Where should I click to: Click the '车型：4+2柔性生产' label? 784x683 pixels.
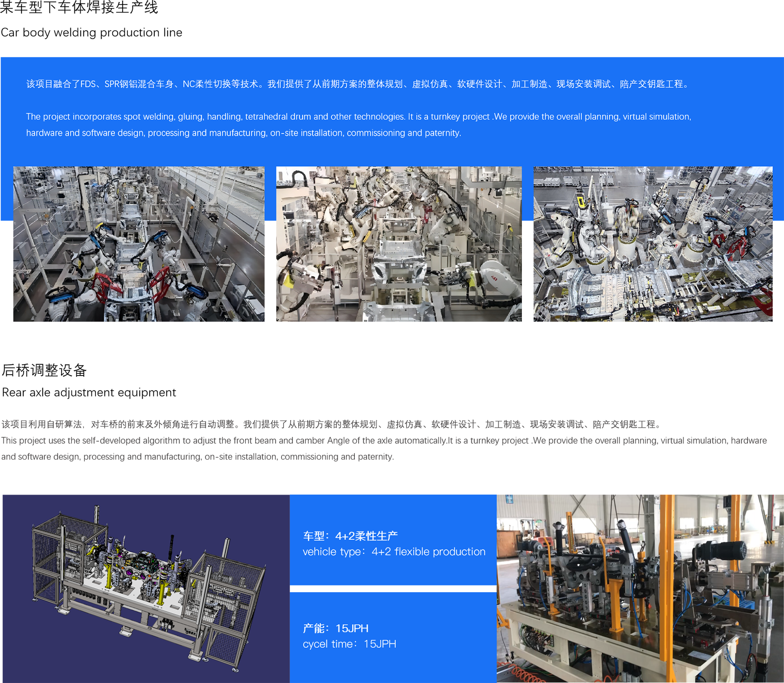coord(350,536)
